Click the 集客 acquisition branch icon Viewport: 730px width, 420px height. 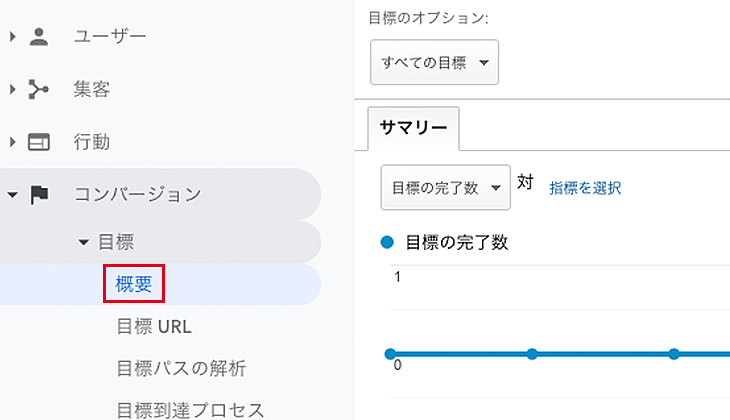(x=38, y=89)
